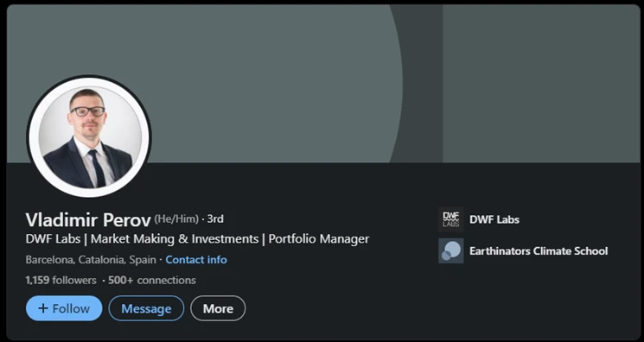Select the Vladimir Perov name heading
The height and width of the screenshot is (342, 644).
click(x=88, y=220)
